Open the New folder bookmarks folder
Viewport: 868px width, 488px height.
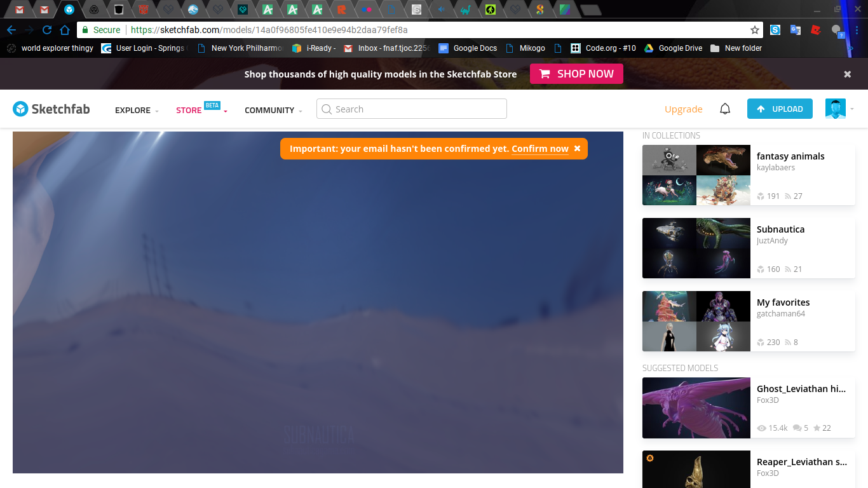click(736, 48)
